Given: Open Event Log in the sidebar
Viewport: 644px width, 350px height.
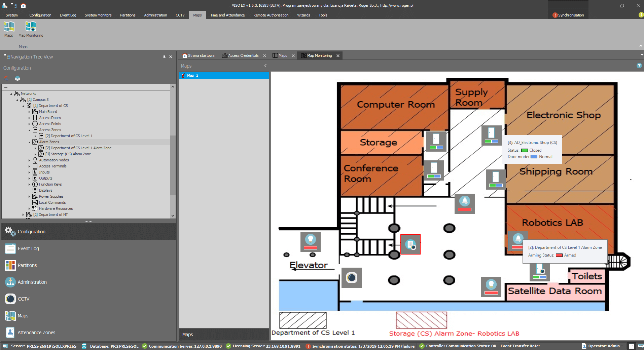Looking at the screenshot, I should (28, 248).
